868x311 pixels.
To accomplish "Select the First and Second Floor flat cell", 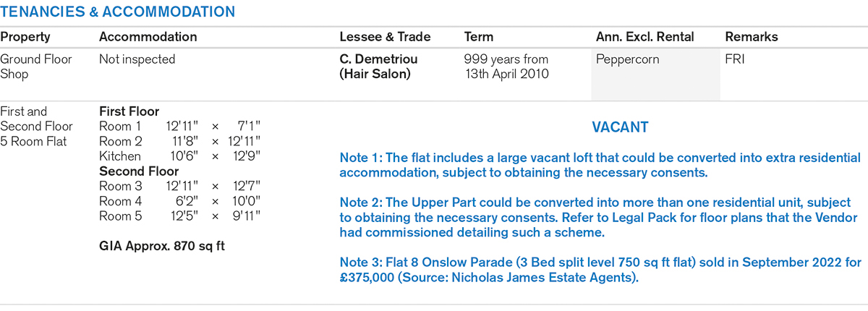I will pyautogui.click(x=36, y=127).
